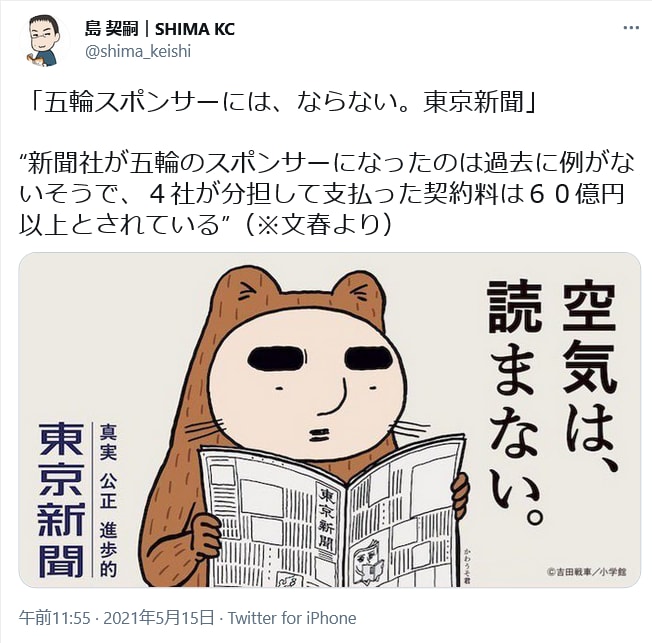Click the tweet timestamp 午前11:55
This screenshot has width=652, height=643.
tap(54, 618)
